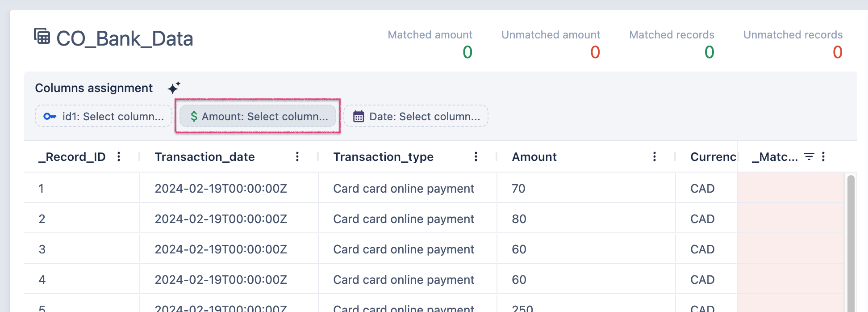
Task: Click the Matched amount value
Action: coord(467,52)
